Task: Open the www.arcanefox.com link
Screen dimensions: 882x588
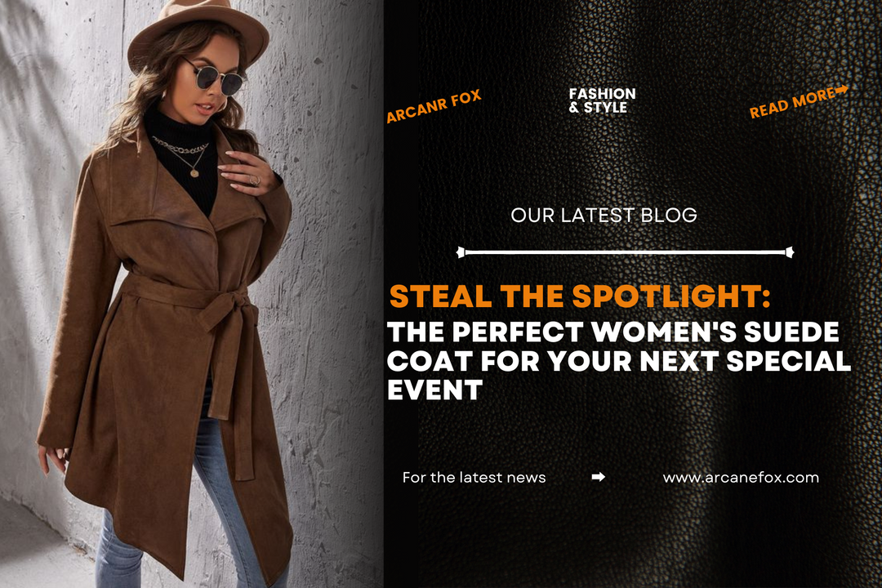Action: (x=741, y=478)
